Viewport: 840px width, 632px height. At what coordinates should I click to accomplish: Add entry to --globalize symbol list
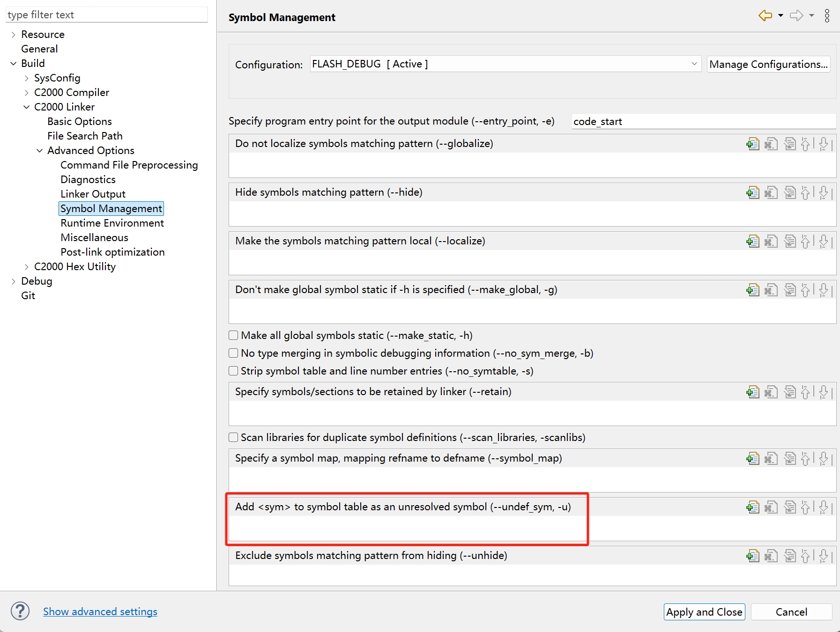752,144
